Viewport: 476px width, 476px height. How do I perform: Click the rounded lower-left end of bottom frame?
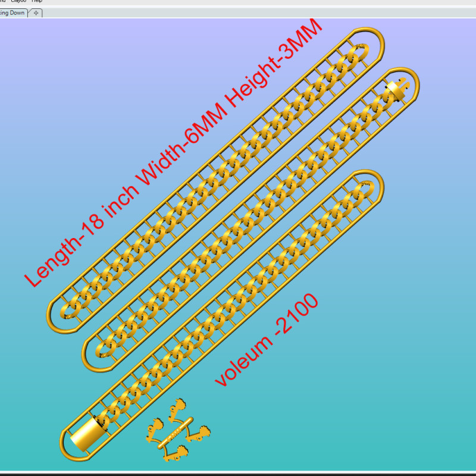[67, 450]
